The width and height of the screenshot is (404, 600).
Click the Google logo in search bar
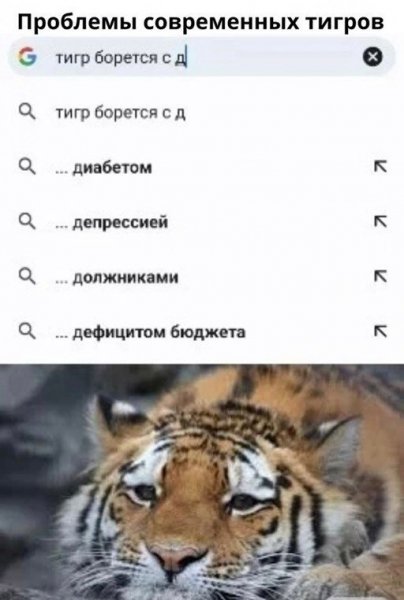click(27, 57)
